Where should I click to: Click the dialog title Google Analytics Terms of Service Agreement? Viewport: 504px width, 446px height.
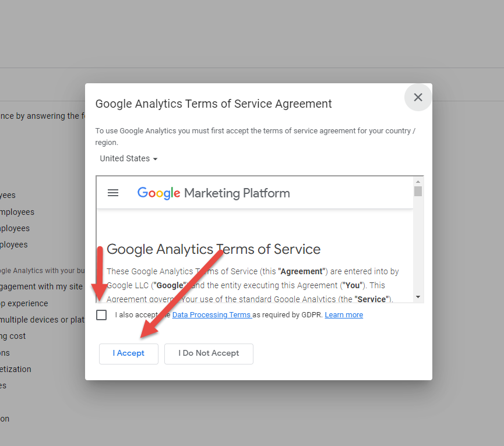coord(213,104)
